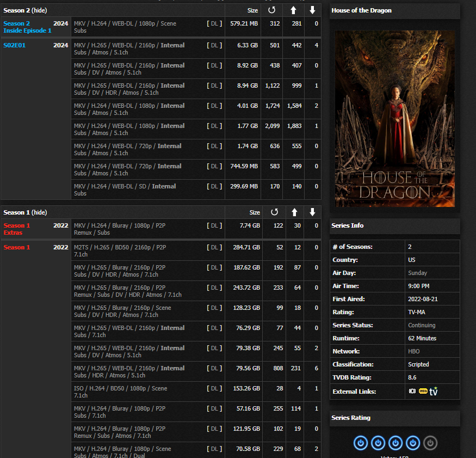Sort Season 2 by leechers down-arrow icon
Viewport: 476px width, 458px height.
pyautogui.click(x=312, y=10)
